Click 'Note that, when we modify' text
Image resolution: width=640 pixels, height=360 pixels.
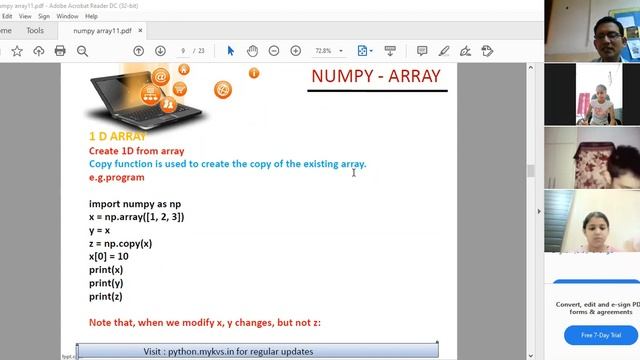point(204,322)
